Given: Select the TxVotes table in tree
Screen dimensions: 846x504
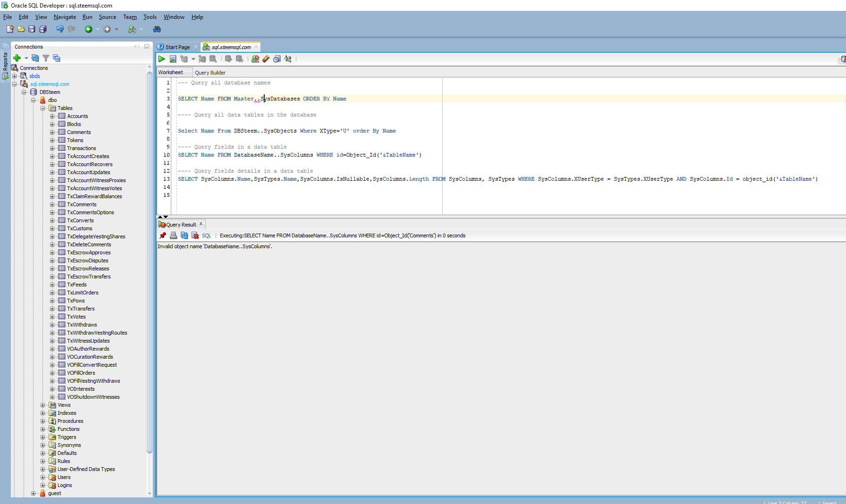Looking at the screenshot, I should pyautogui.click(x=76, y=317).
